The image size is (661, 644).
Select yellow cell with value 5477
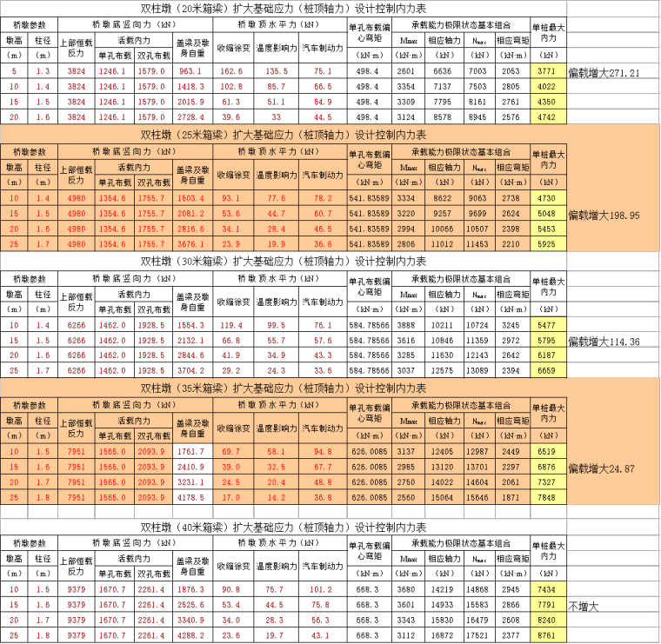tap(548, 325)
